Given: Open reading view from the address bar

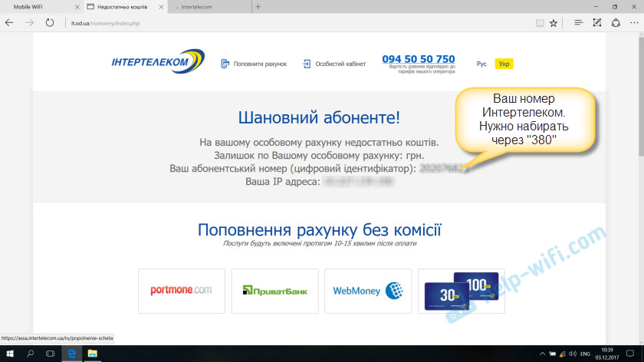Looking at the screenshot, I should 538,23.
